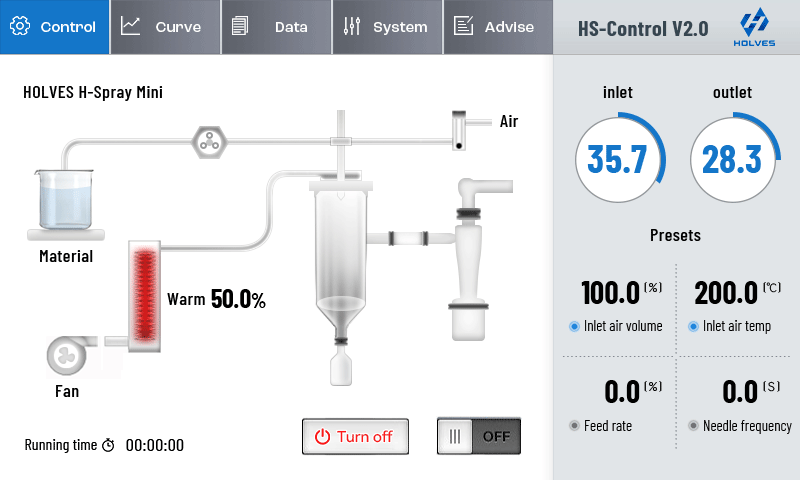Click the Fan icon
The height and width of the screenshot is (480, 800).
66,357
